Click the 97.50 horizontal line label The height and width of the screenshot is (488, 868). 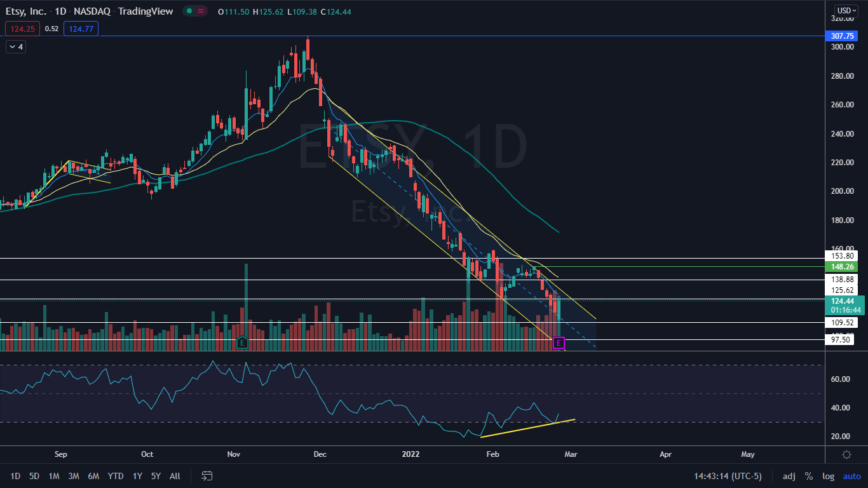839,340
